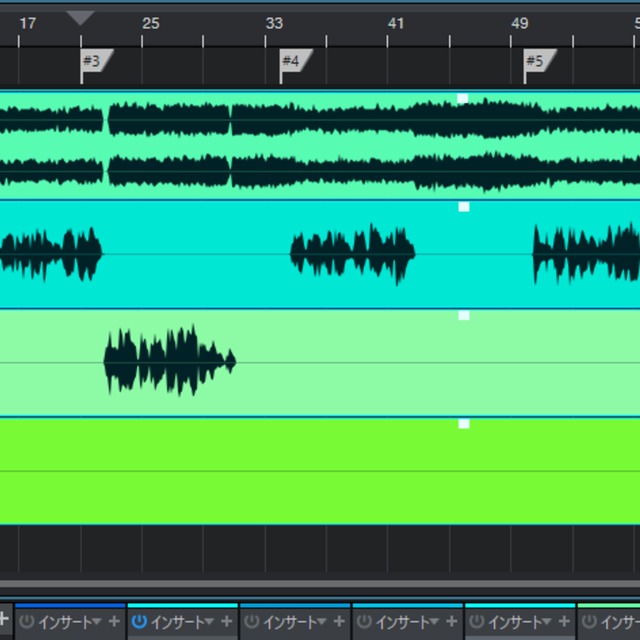The image size is (640, 640).
Task: Add an insert on the fourth インサート panel
Action: coord(451,622)
